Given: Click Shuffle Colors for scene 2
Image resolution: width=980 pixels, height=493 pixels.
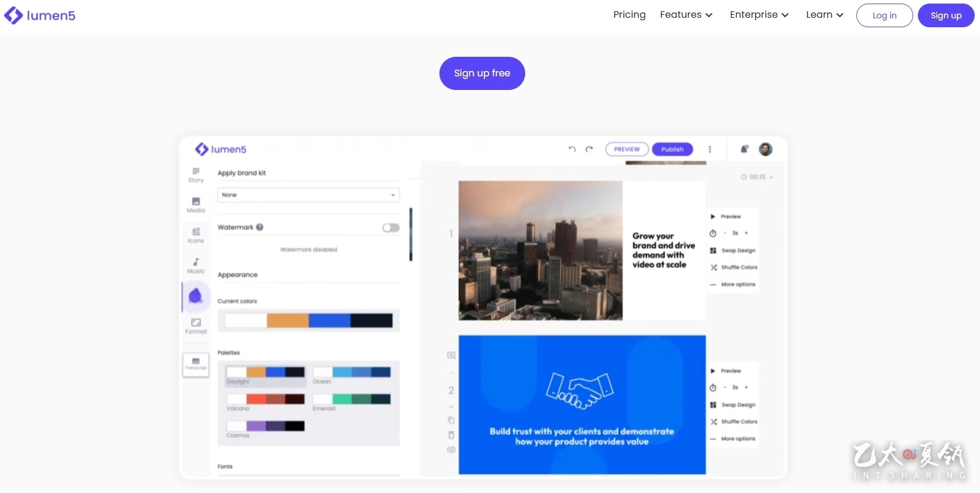Looking at the screenshot, I should coord(733,422).
